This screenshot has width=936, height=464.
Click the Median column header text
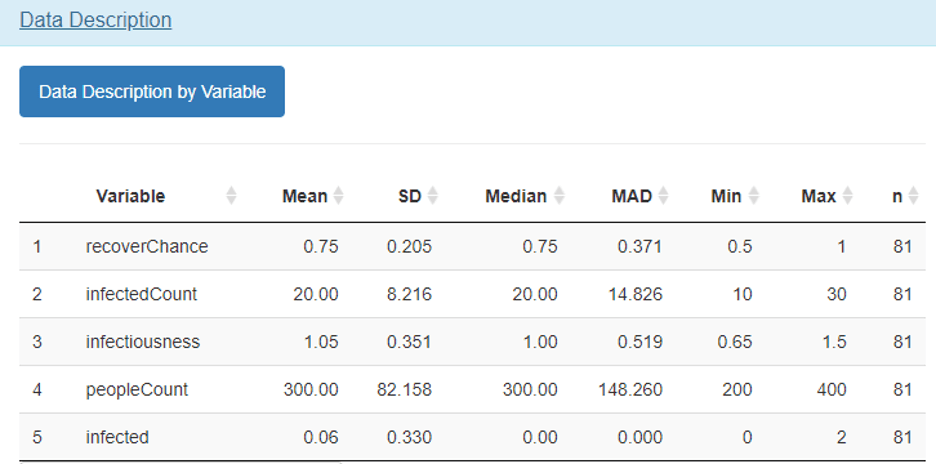click(x=515, y=196)
